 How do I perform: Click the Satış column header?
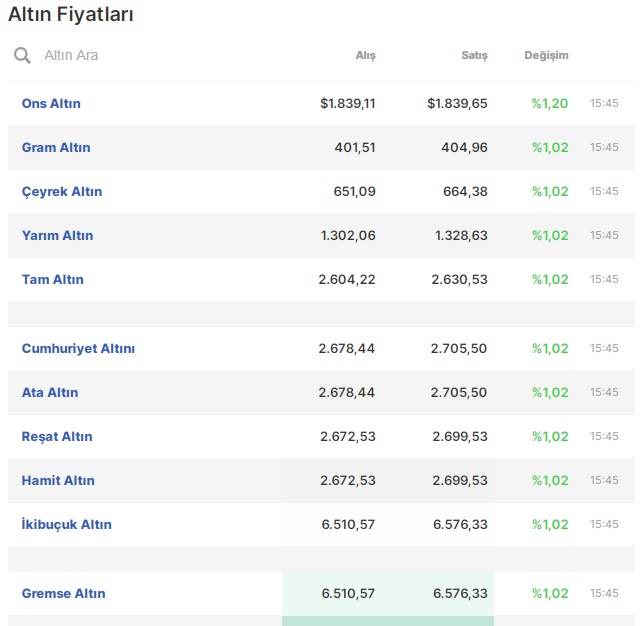pos(474,55)
